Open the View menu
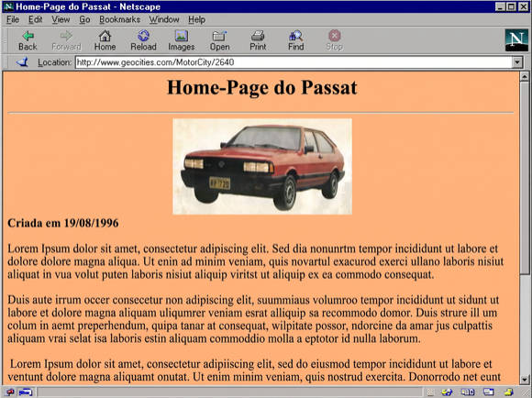This screenshot has width=532, height=398. 61,19
